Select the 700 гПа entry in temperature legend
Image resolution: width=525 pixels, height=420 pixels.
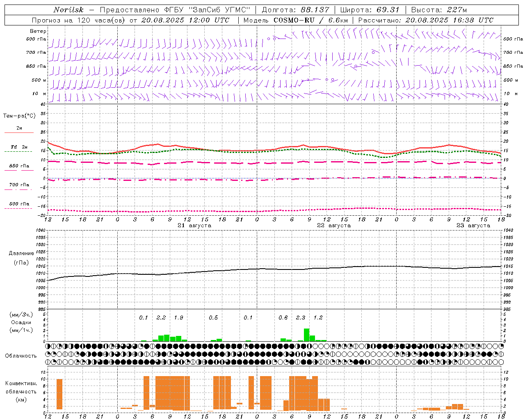click(19, 185)
